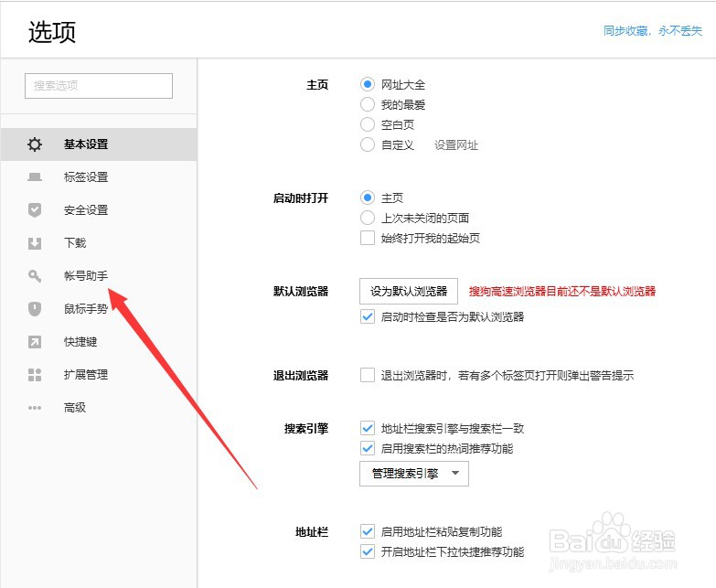Toggle 启动时检查是否为默认浏览器 checkbox
The image size is (716, 588).
pyautogui.click(x=368, y=316)
